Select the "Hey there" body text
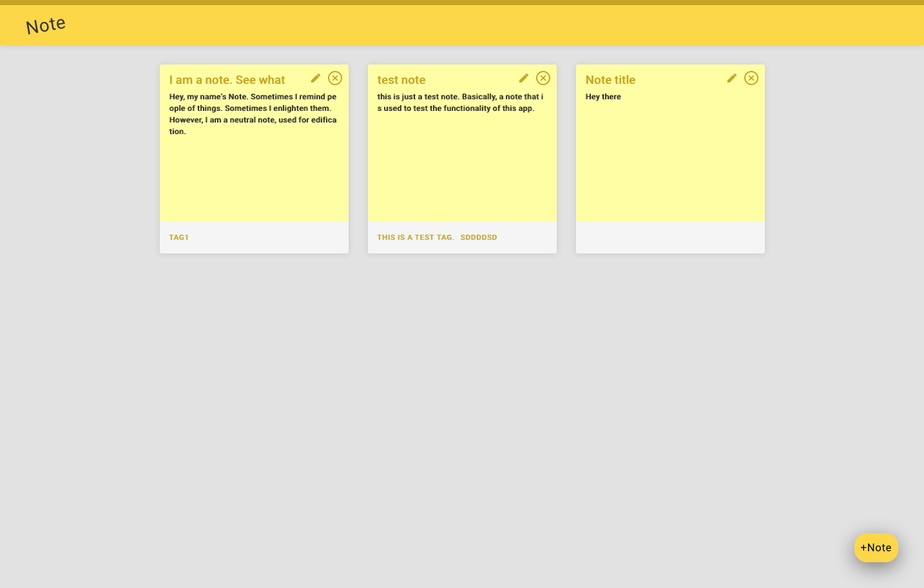Screen dimensions: 924x588 pos(603,97)
